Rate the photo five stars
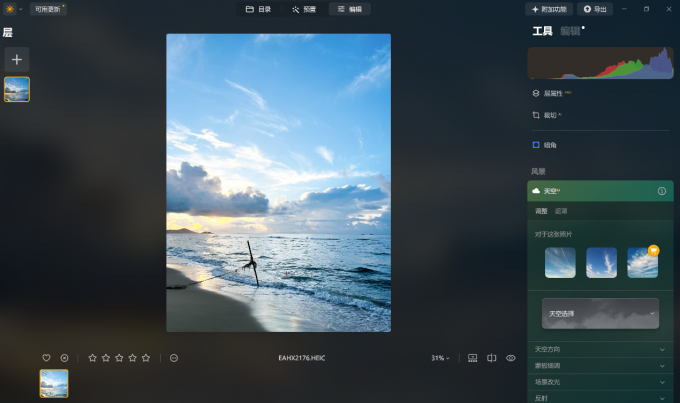This screenshot has width=680, height=403. click(x=146, y=358)
